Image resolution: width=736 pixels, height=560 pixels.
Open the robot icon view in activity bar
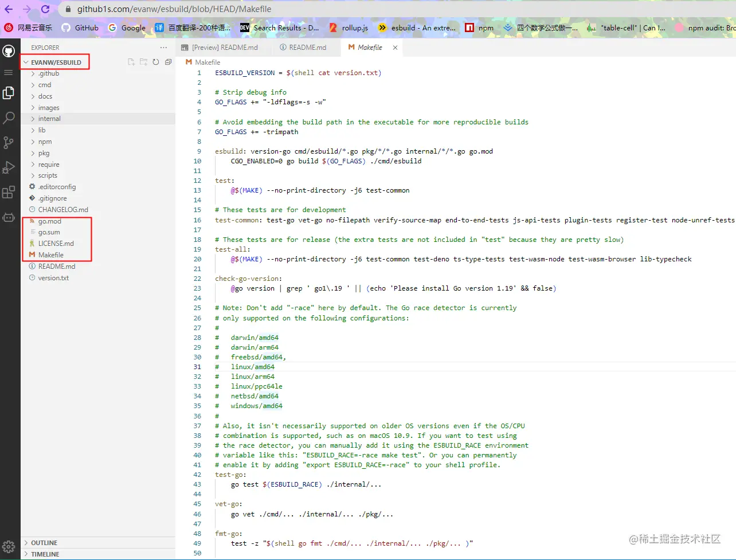pos(9,217)
